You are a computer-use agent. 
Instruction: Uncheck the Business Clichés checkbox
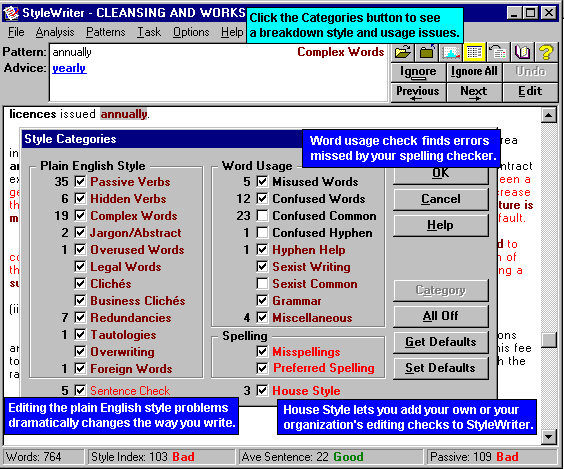(x=80, y=300)
